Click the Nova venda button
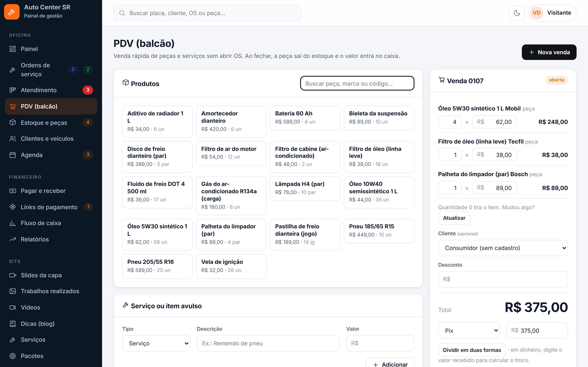Image resolution: width=588 pixels, height=367 pixels. (x=549, y=52)
